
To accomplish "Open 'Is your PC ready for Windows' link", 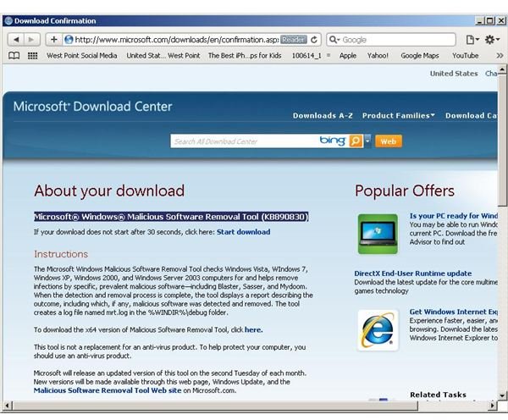I will tap(454, 216).
